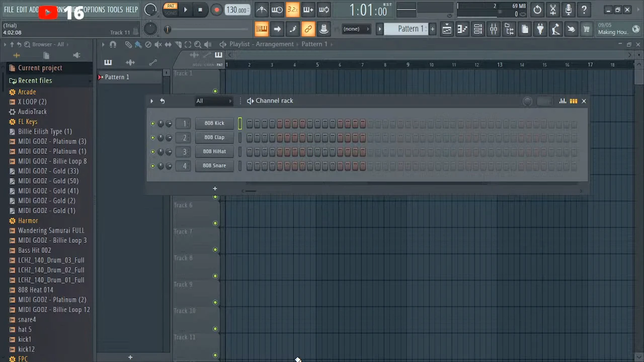Open the HELP menu
Viewport: 644px width, 362px height.
pyautogui.click(x=132, y=10)
